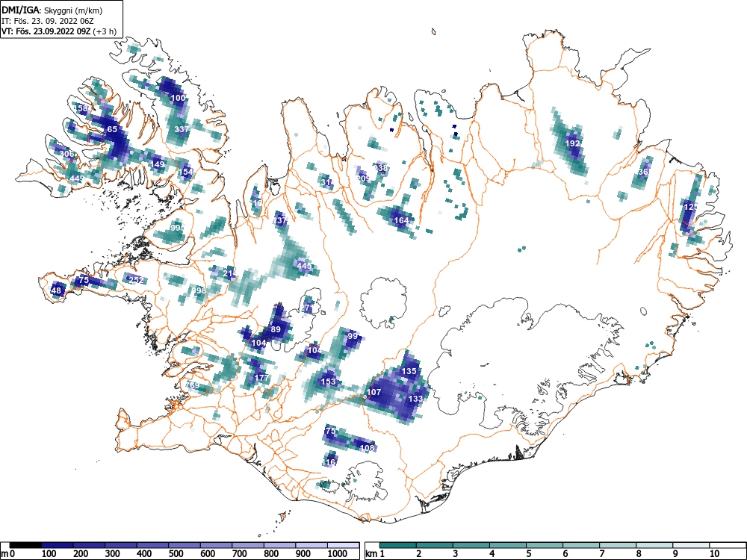Click the white 9–10 km legend swatch
Screen dimensions: 747x560
tap(691, 545)
